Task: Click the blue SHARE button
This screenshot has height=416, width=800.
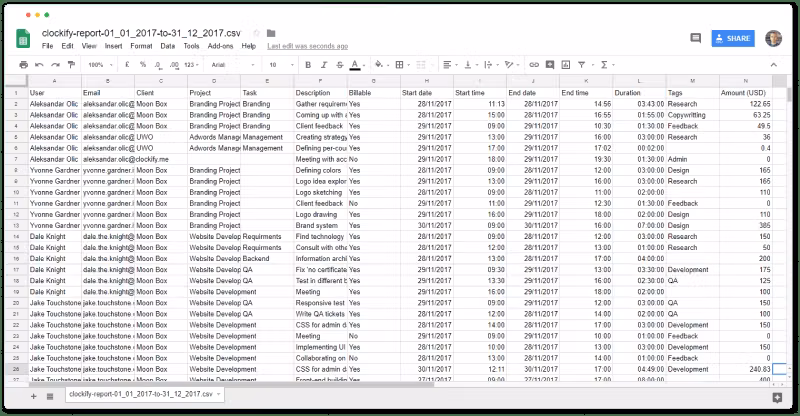Action: [x=732, y=38]
